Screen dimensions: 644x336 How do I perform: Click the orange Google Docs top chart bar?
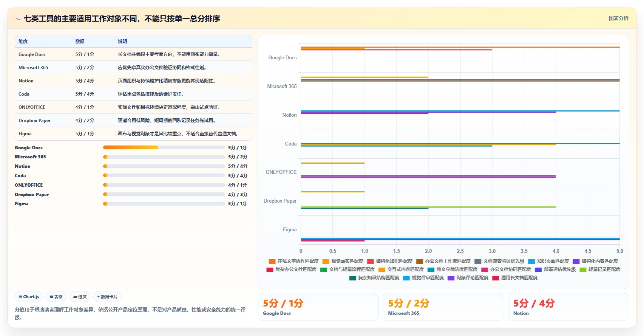coord(460,47)
